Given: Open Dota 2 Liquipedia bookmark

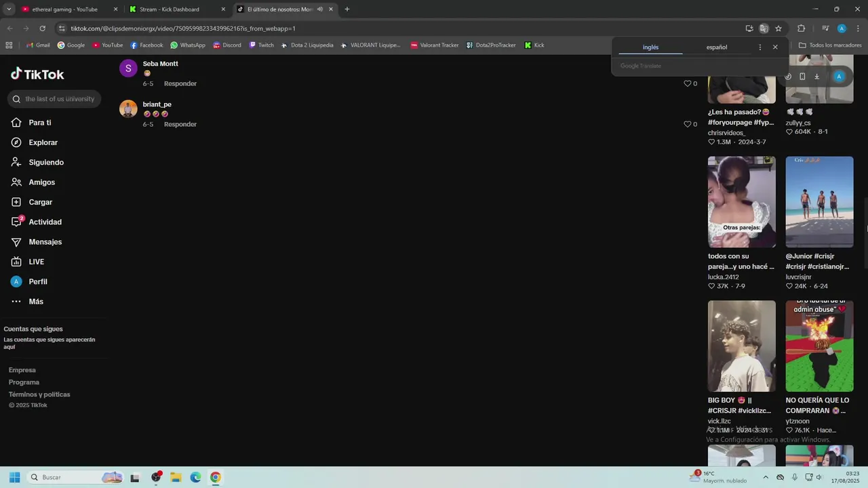Looking at the screenshot, I should tap(307, 45).
